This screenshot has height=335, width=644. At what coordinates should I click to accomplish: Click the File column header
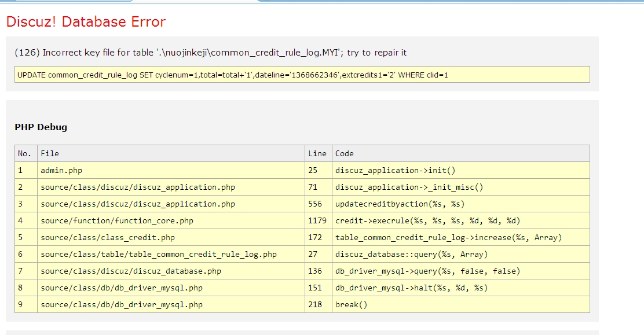(50, 153)
